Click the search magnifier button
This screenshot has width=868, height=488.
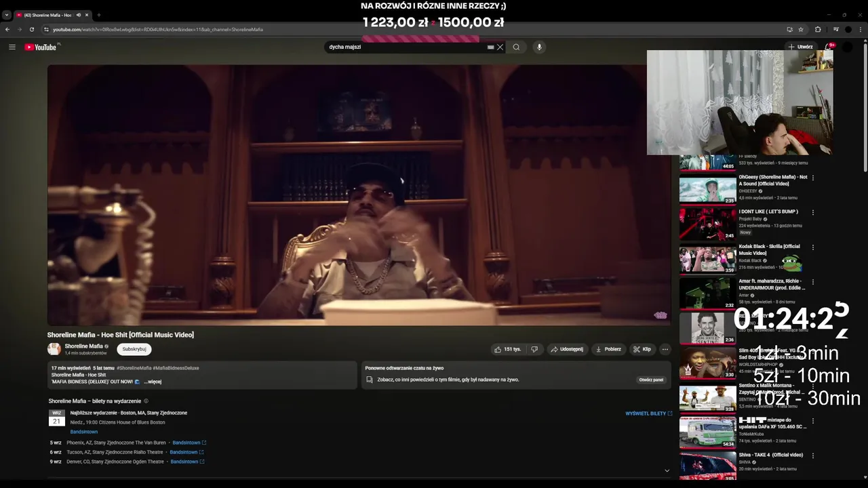click(x=516, y=47)
